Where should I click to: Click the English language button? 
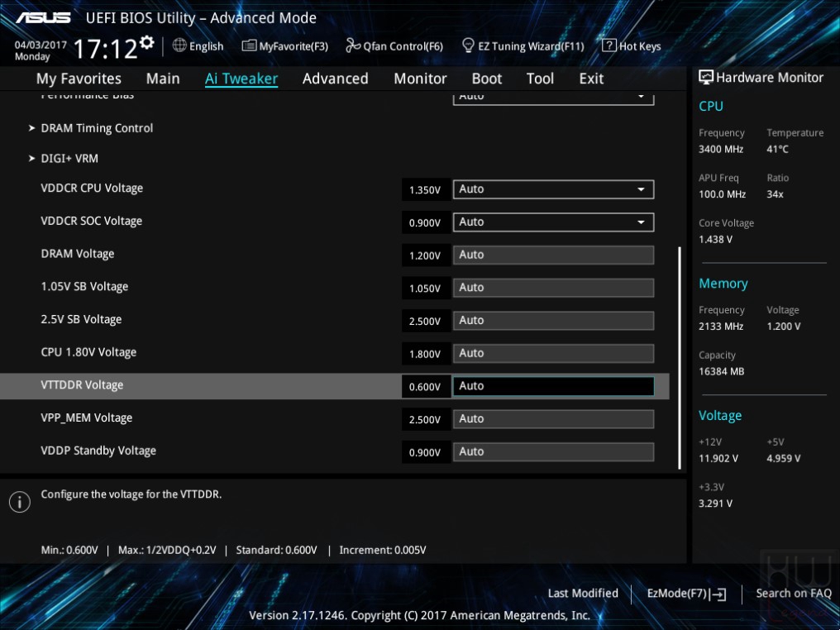(x=206, y=46)
